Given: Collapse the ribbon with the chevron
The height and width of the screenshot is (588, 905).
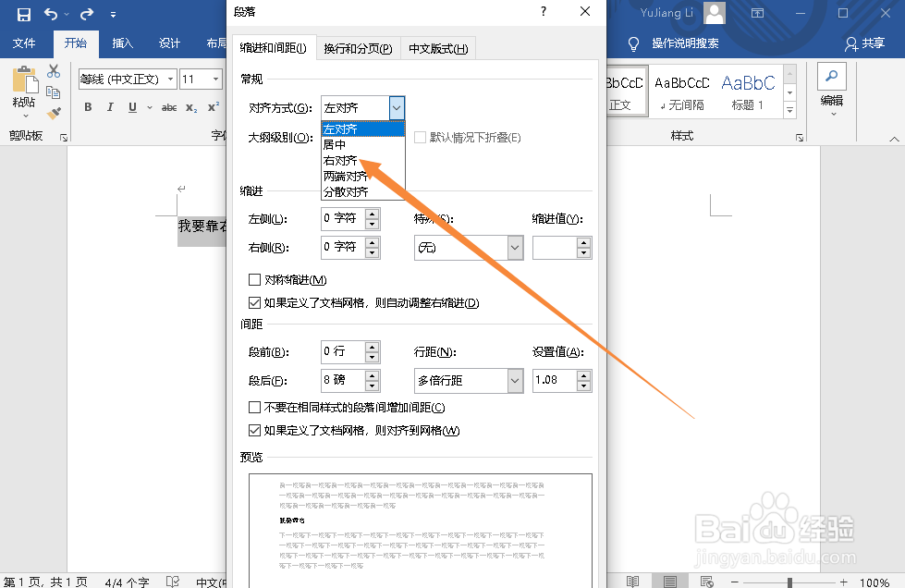Looking at the screenshot, I should click(x=894, y=139).
